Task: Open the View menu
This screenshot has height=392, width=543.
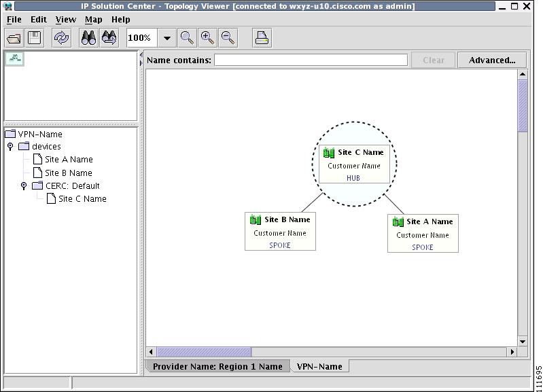Action: (x=66, y=20)
